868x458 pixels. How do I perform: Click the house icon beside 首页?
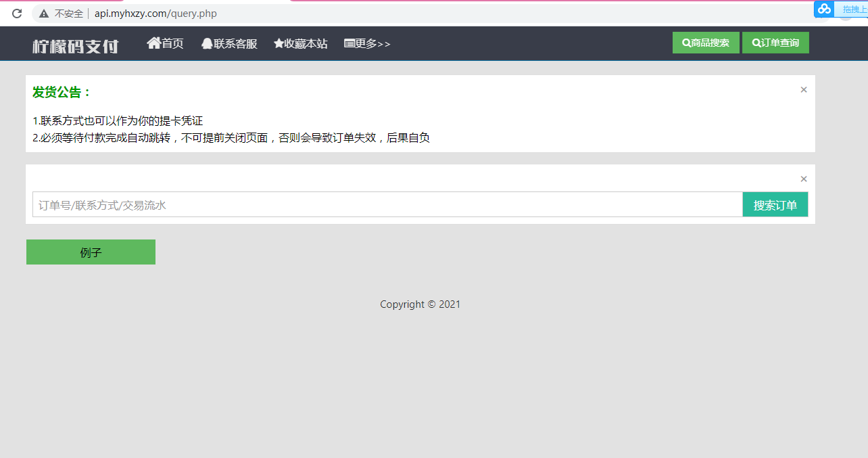click(153, 43)
